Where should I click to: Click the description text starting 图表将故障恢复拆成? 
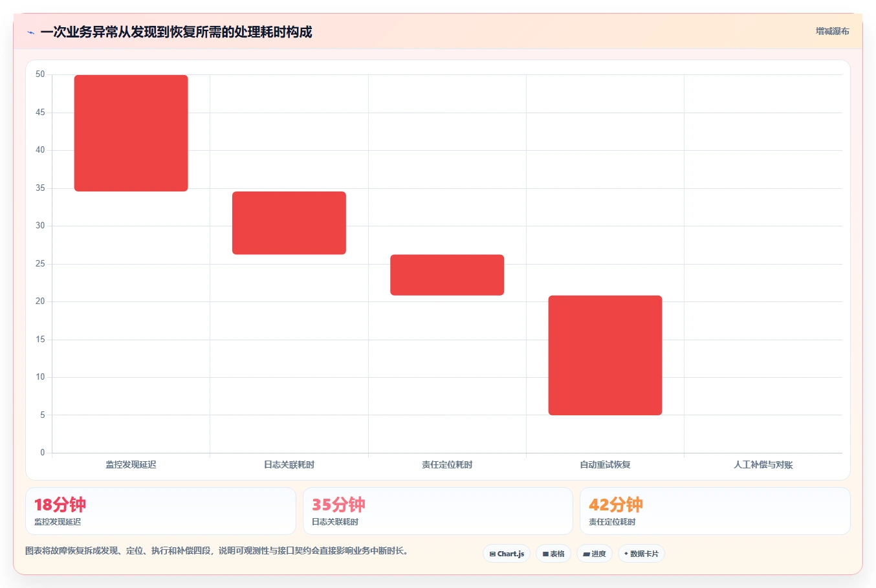click(217, 551)
